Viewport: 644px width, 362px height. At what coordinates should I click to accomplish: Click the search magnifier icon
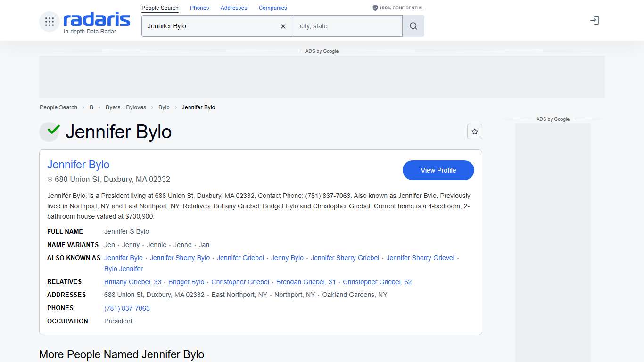[x=413, y=26]
